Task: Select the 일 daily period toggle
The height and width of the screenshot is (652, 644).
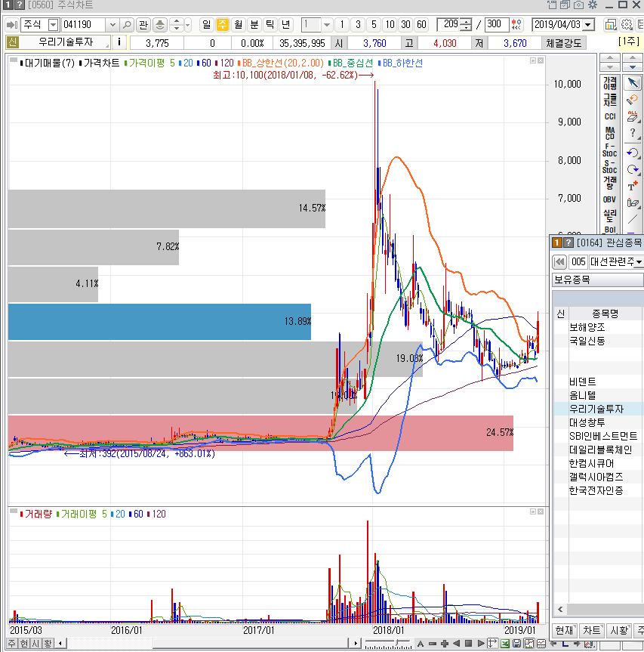Action: [207, 24]
